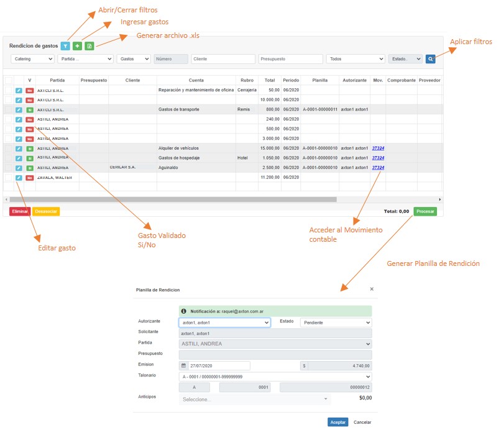Edit the ZAVALA, WALTER expense with pencil icon
Image resolution: width=504 pixels, height=430 pixels.
[x=19, y=178]
